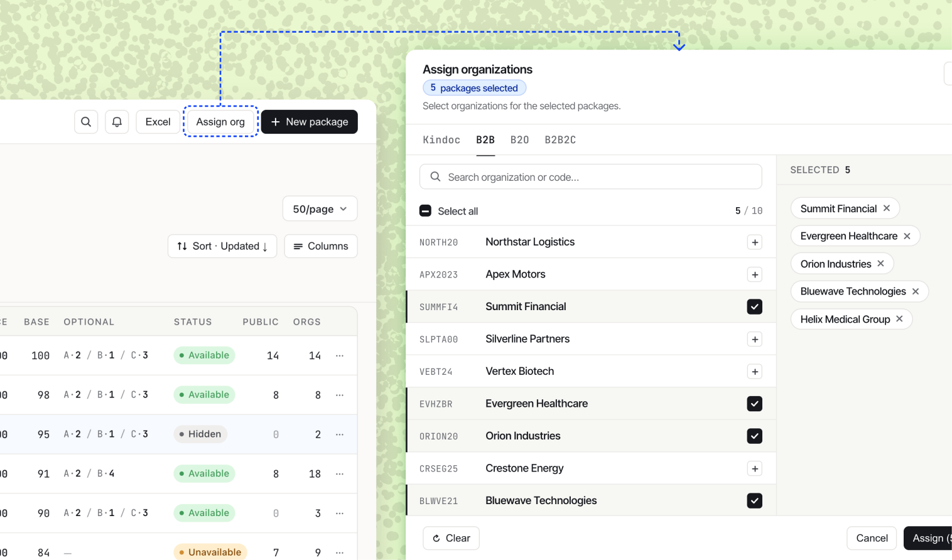Open the Columns chooser
The width and height of the screenshot is (952, 560).
[x=321, y=246]
